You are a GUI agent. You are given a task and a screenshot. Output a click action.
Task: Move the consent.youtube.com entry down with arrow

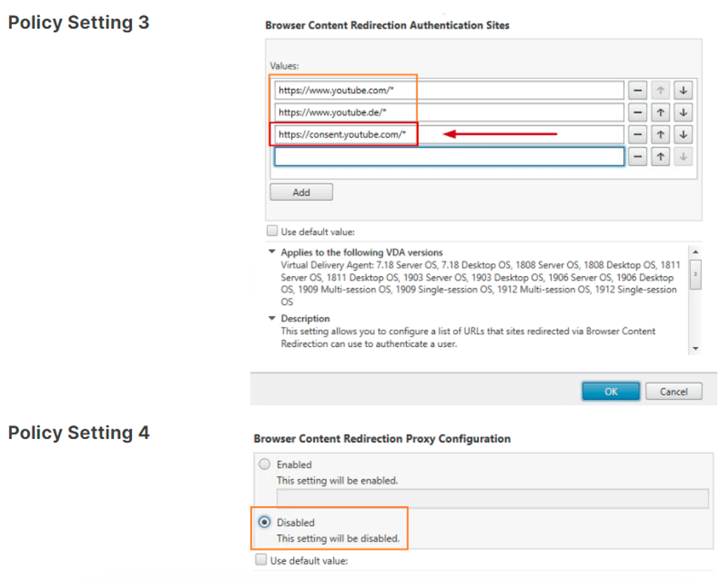[682, 134]
